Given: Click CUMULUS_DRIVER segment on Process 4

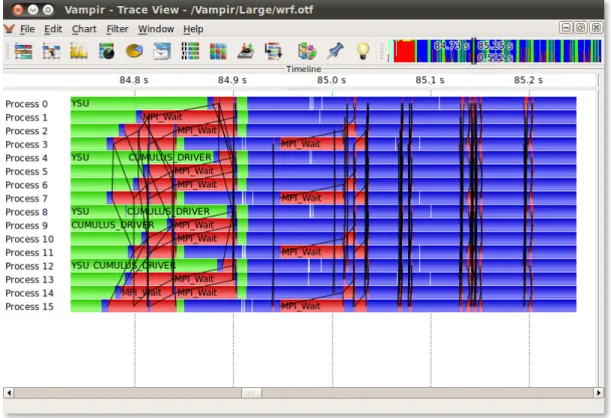Looking at the screenshot, I should pyautogui.click(x=170, y=157).
